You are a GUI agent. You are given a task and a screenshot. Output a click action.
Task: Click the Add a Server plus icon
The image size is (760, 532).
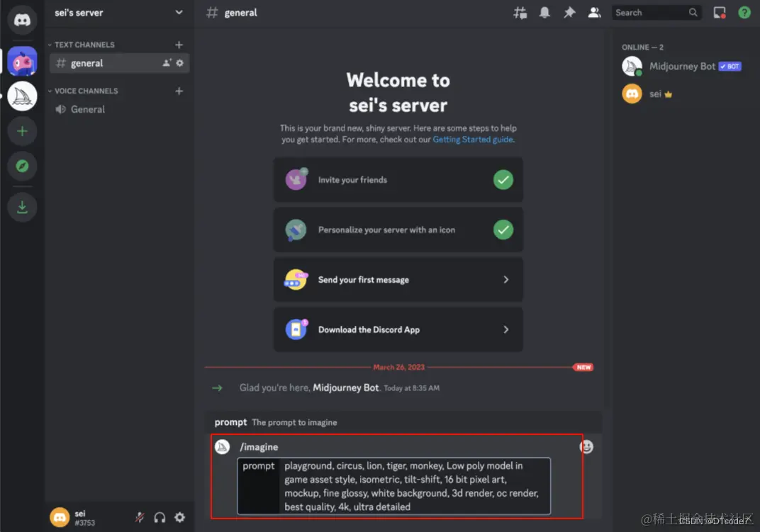(22, 131)
